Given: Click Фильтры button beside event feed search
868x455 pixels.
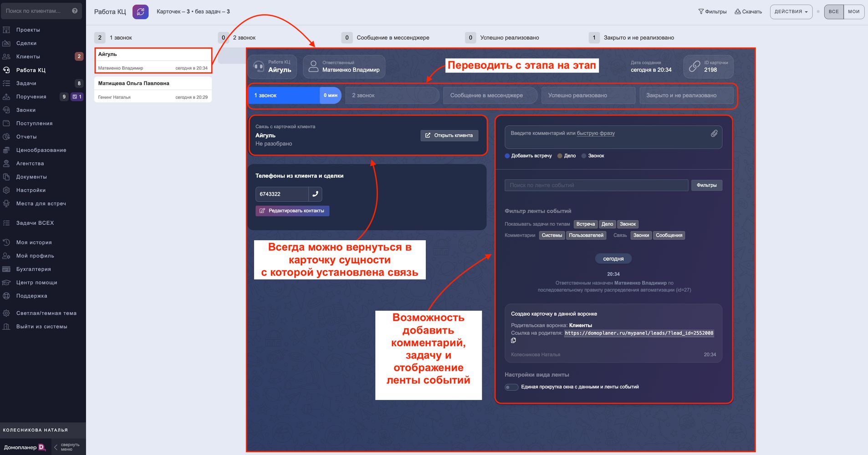Looking at the screenshot, I should (x=707, y=185).
